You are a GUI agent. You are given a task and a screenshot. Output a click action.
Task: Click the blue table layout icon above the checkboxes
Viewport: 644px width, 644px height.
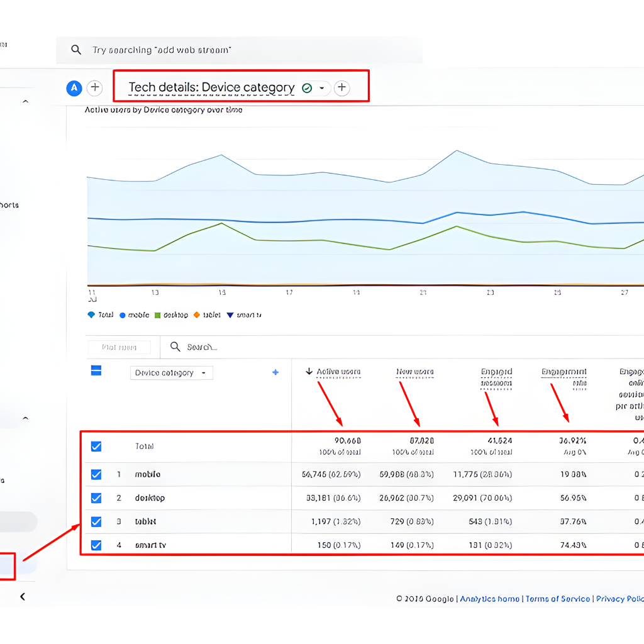tap(96, 371)
